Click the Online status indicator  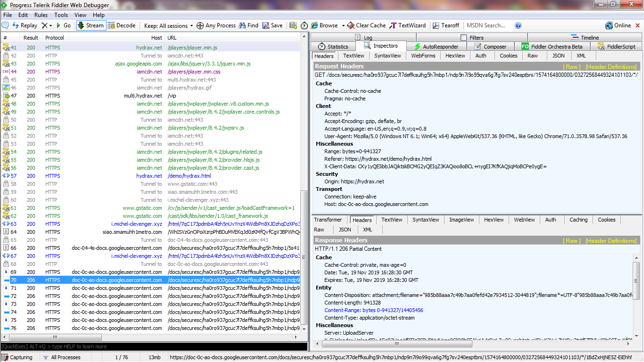click(618, 25)
